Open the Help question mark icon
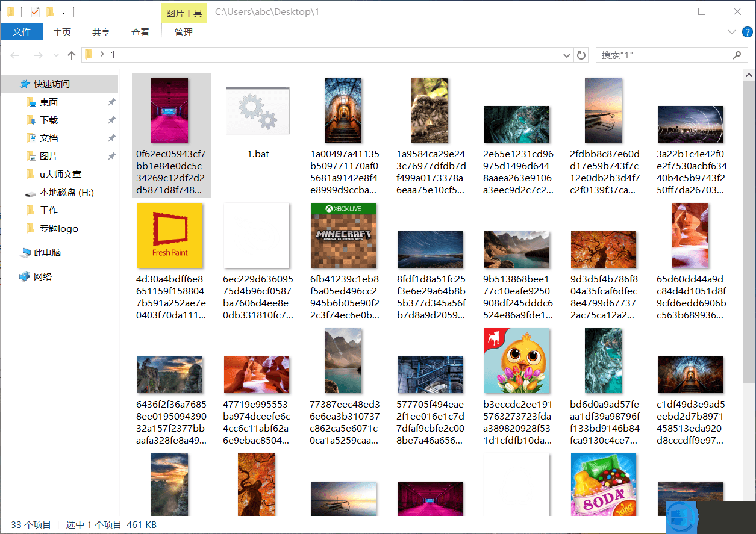The height and width of the screenshot is (534, 756). [748, 32]
